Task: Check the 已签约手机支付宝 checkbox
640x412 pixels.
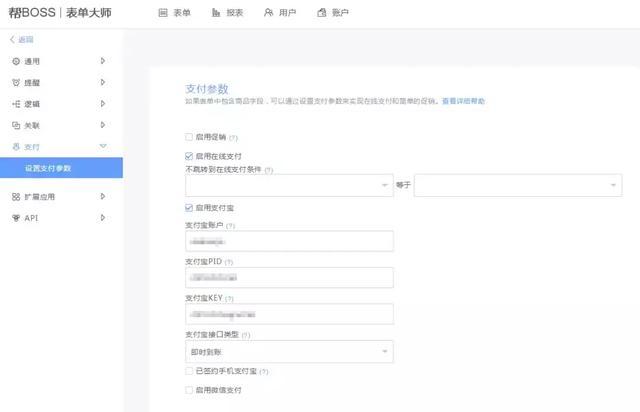Action: point(189,371)
